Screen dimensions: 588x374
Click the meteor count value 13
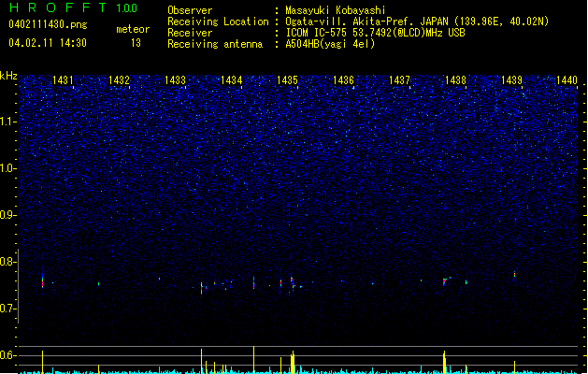(136, 43)
